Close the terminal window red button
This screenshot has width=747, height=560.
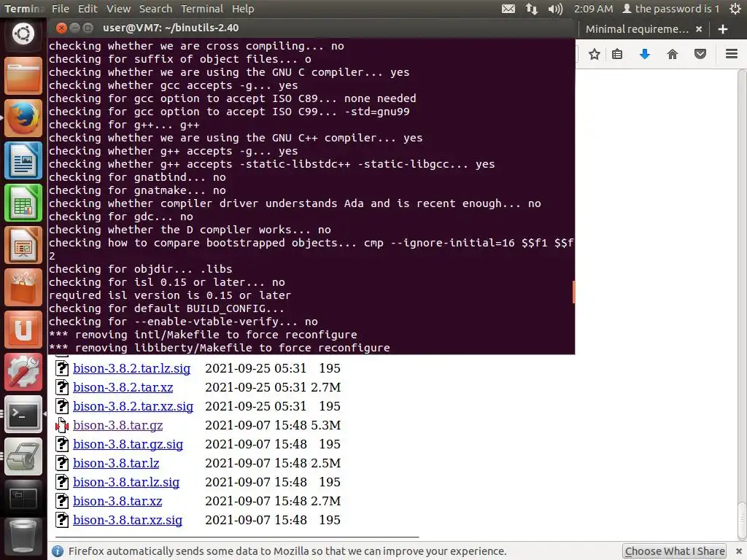coord(61,28)
